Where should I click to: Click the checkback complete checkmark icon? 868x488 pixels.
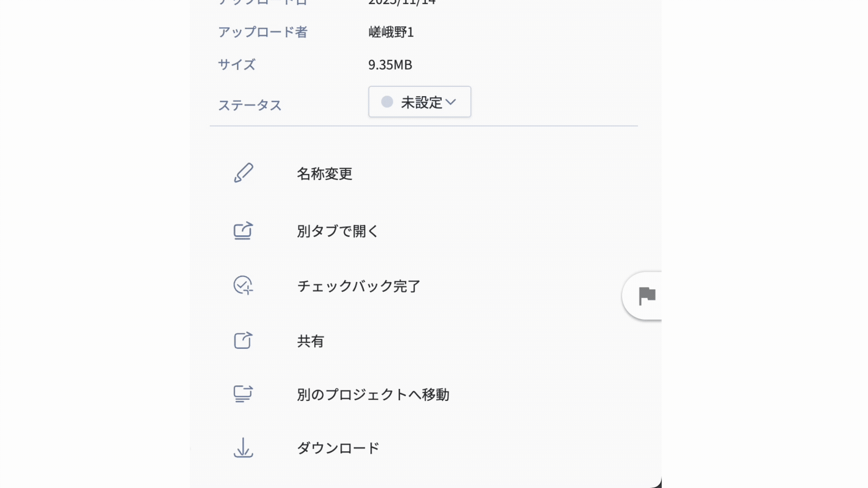(x=243, y=286)
